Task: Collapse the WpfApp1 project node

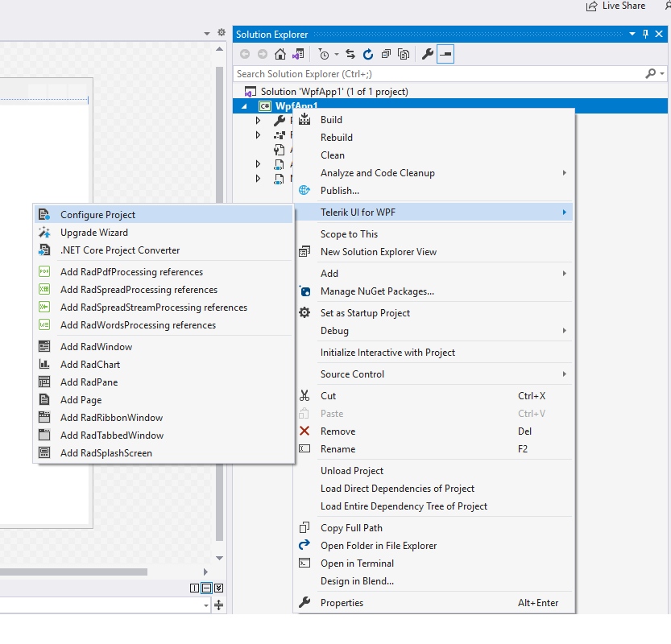Action: coord(244,106)
